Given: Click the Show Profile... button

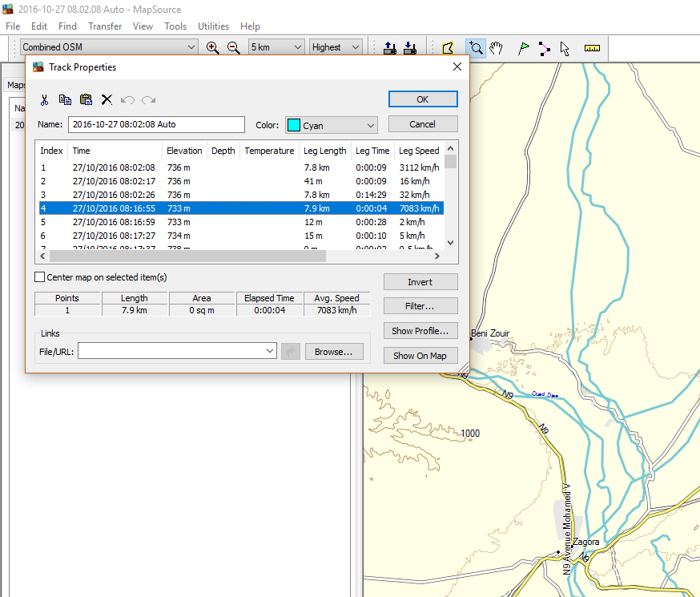Looking at the screenshot, I should pos(420,331).
